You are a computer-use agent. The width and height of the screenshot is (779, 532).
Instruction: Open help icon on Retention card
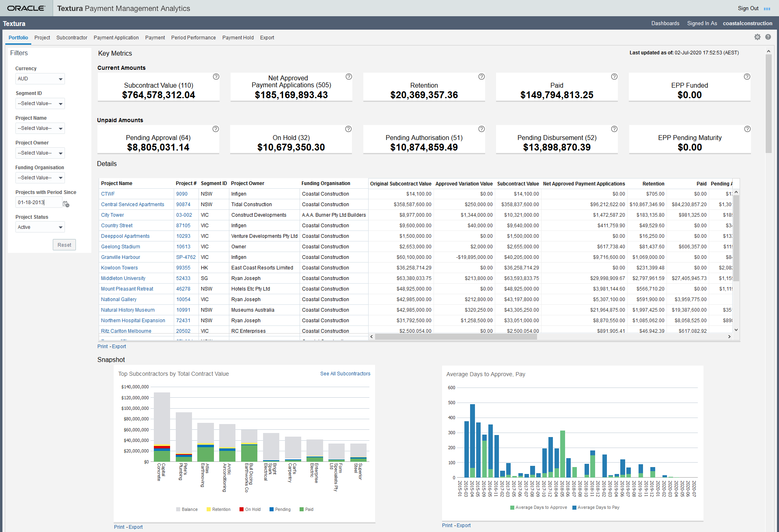pyautogui.click(x=481, y=76)
